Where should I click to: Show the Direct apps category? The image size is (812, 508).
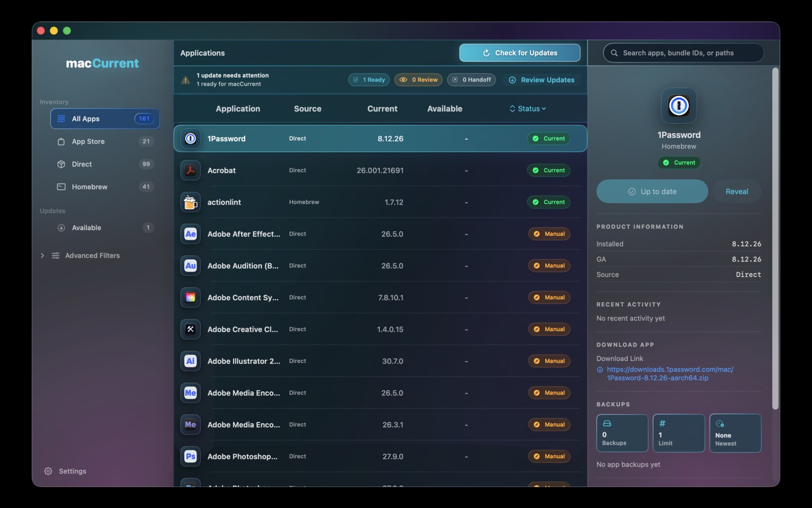click(x=105, y=164)
